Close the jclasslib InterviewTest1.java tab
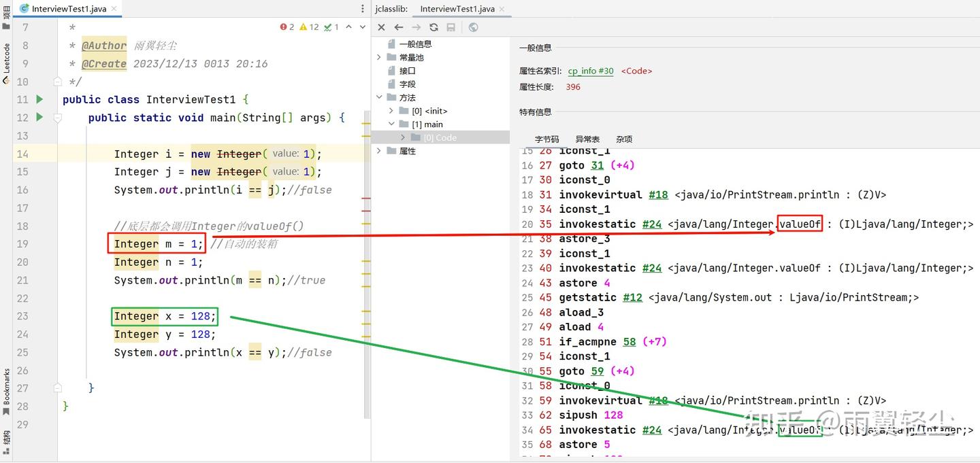Screen dimensions: 980x463 click(502, 9)
